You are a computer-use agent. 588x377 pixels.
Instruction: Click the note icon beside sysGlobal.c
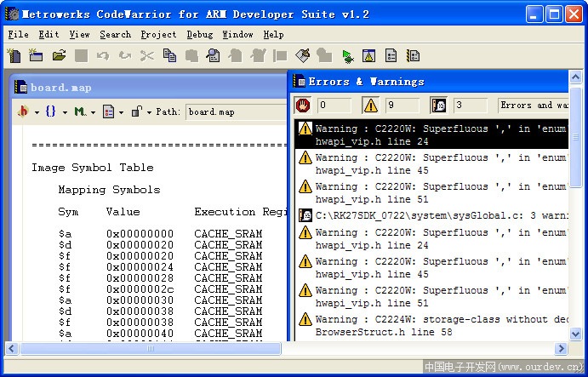[x=305, y=215]
